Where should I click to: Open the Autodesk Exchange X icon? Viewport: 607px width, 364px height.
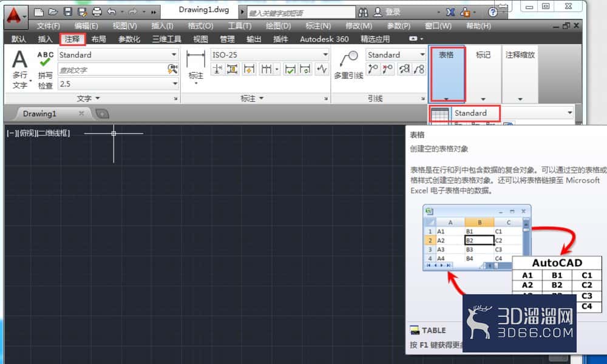450,12
